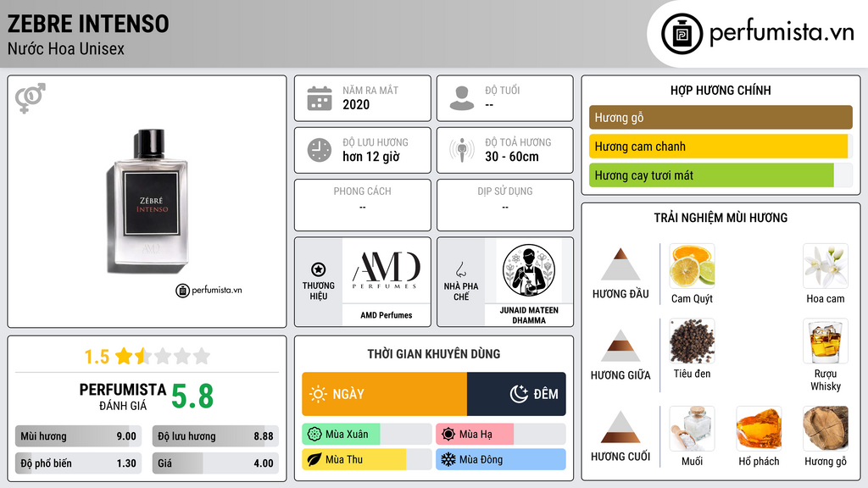Click the flower icon for Mùa Xuân
The width and height of the screenshot is (868, 488).
(314, 435)
